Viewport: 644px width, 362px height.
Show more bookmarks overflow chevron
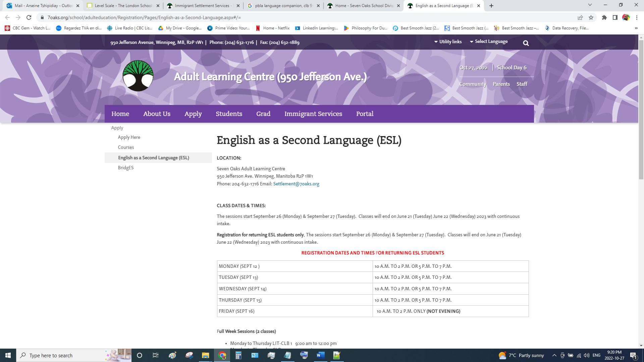coord(636,28)
